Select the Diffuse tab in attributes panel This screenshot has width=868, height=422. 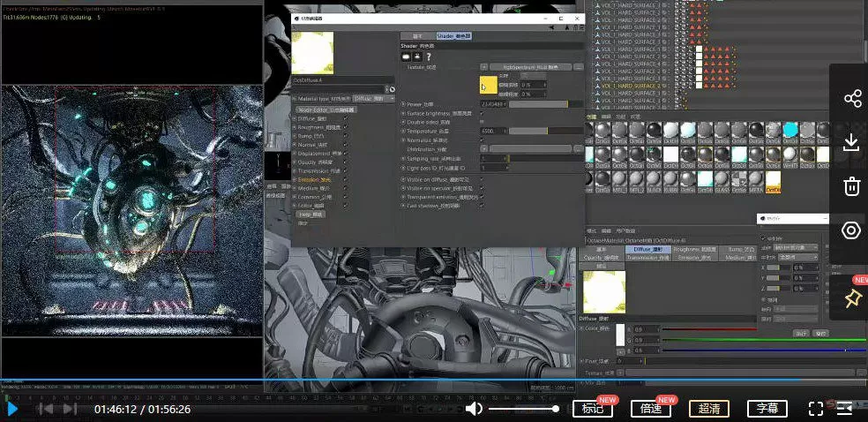click(648, 250)
